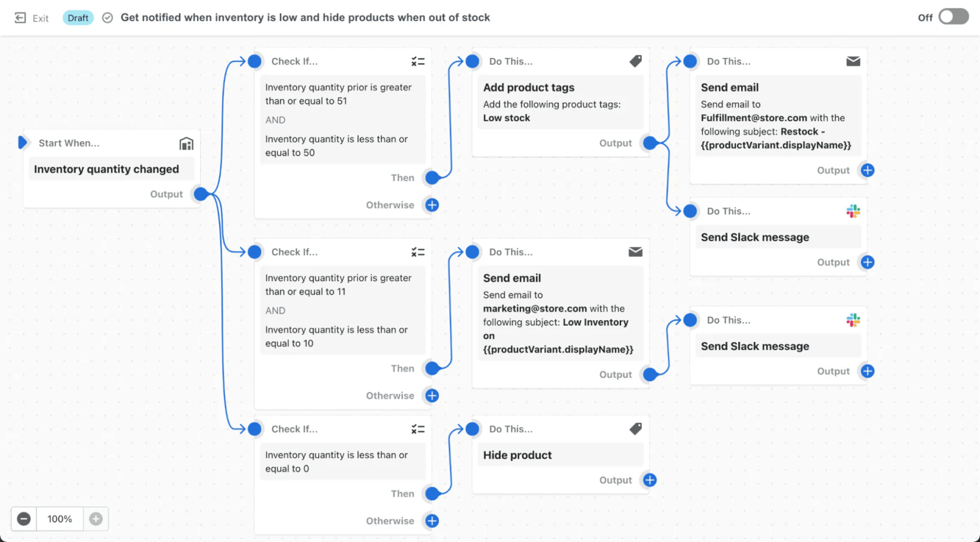The height and width of the screenshot is (542, 980).
Task: Click the checkmark icon beside the workflow title
Action: 107,17
